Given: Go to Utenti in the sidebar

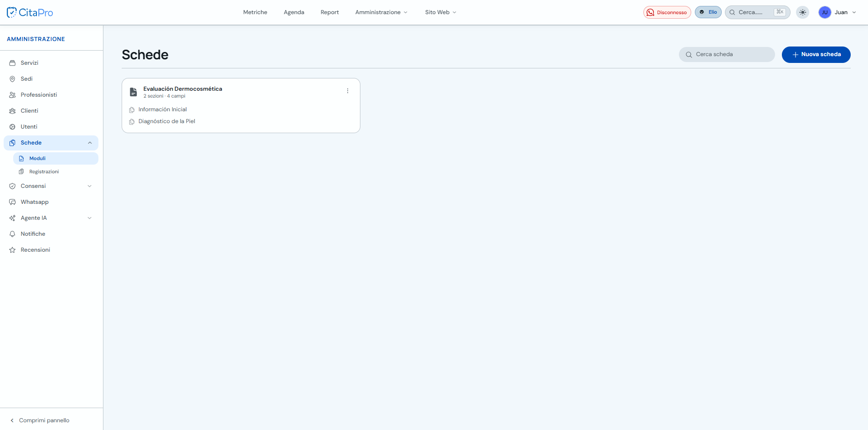Looking at the screenshot, I should [51, 127].
